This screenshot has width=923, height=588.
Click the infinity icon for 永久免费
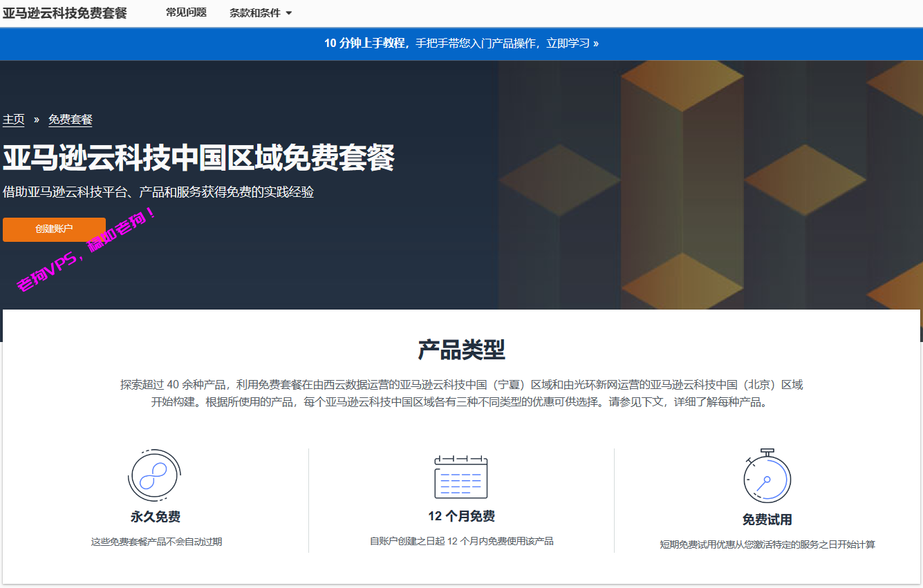[155, 475]
